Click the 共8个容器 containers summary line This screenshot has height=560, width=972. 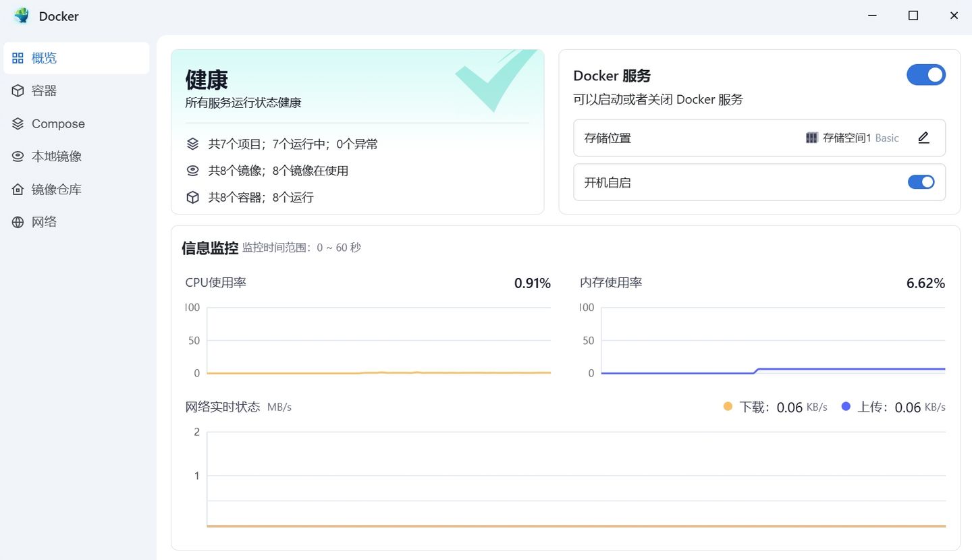[261, 198]
